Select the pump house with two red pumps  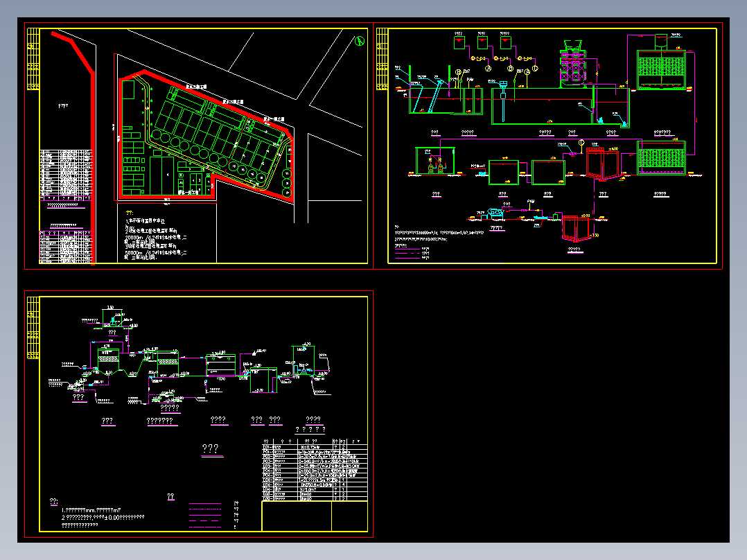[435, 161]
